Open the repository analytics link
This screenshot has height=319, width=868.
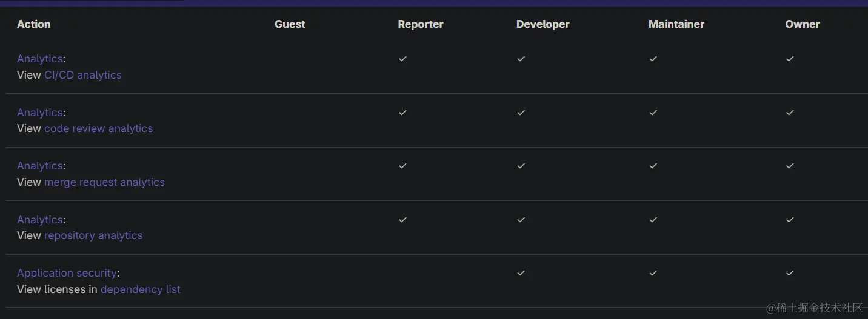pos(93,235)
